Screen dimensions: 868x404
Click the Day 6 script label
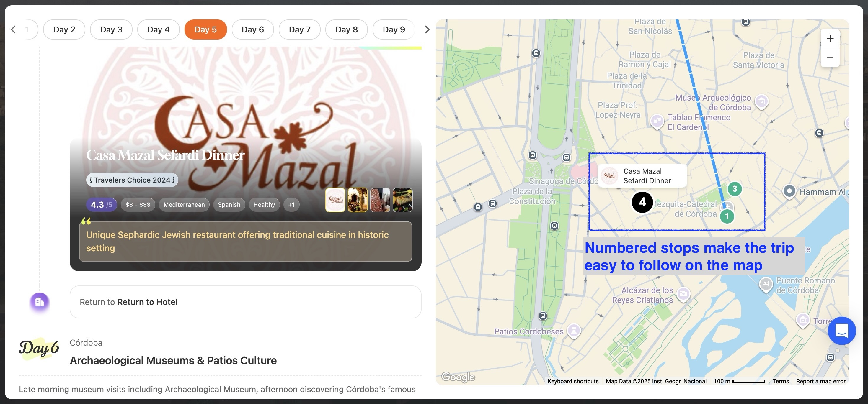[x=39, y=349]
